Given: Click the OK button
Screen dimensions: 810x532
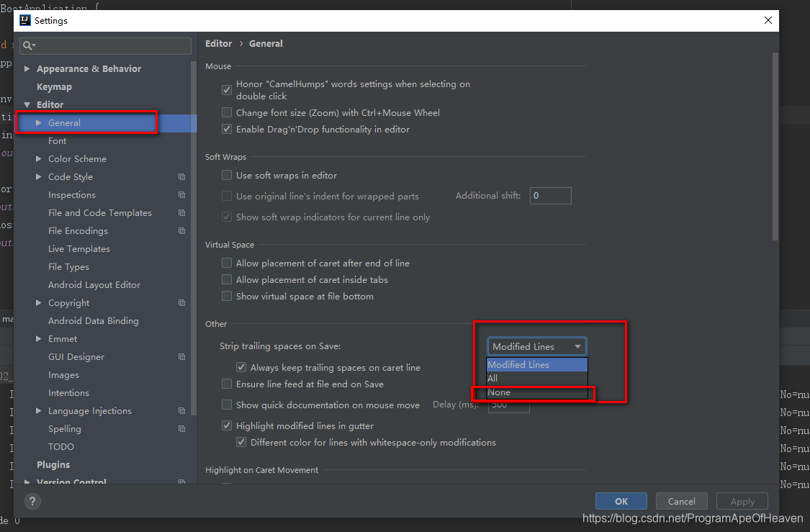Looking at the screenshot, I should 621,502.
